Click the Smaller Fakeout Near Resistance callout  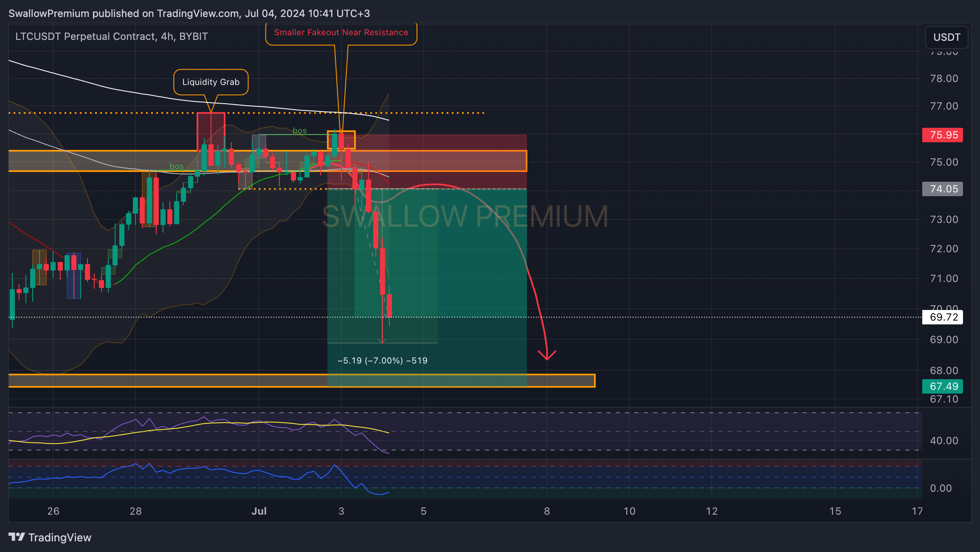(x=341, y=33)
